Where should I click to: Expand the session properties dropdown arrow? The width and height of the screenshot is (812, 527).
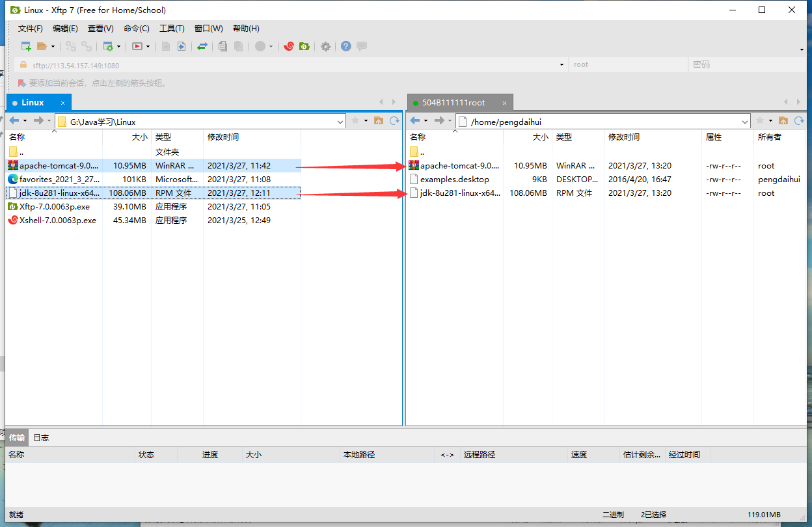118,47
